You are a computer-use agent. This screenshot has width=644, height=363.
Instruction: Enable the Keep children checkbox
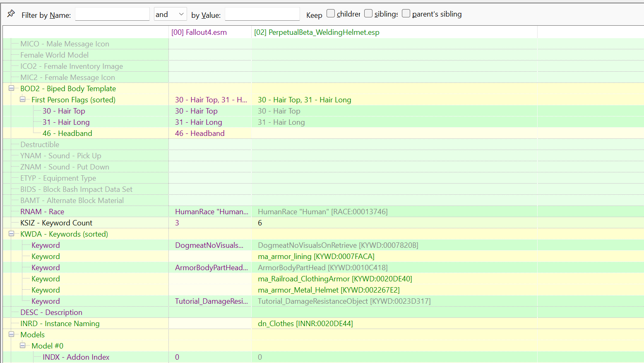pyautogui.click(x=331, y=14)
